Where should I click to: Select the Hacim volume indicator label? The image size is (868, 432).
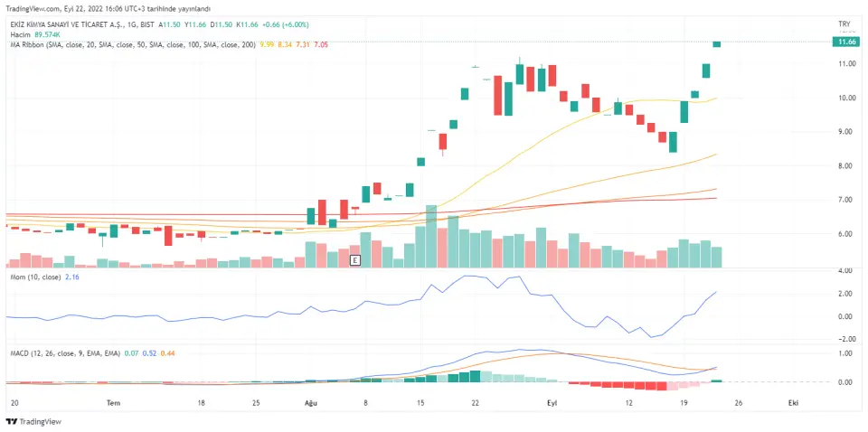point(20,33)
